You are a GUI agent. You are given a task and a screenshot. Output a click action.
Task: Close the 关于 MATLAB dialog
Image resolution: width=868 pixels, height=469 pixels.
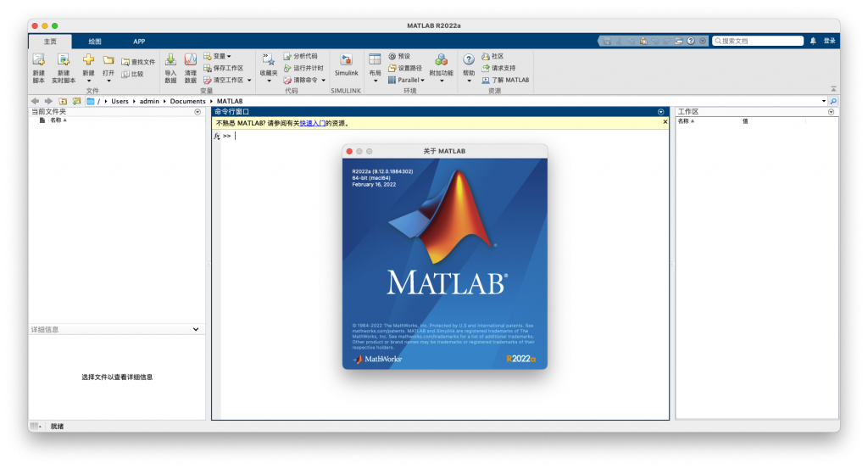click(x=349, y=151)
